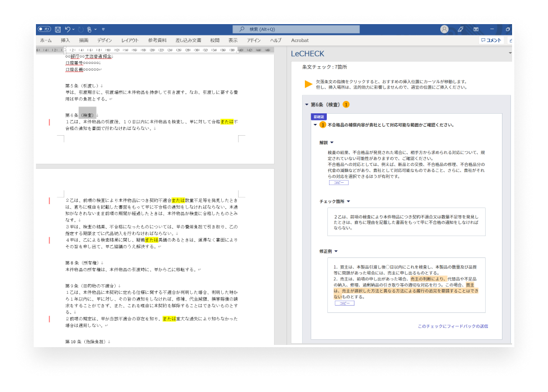Click the Undo arrow icon

click(x=67, y=29)
